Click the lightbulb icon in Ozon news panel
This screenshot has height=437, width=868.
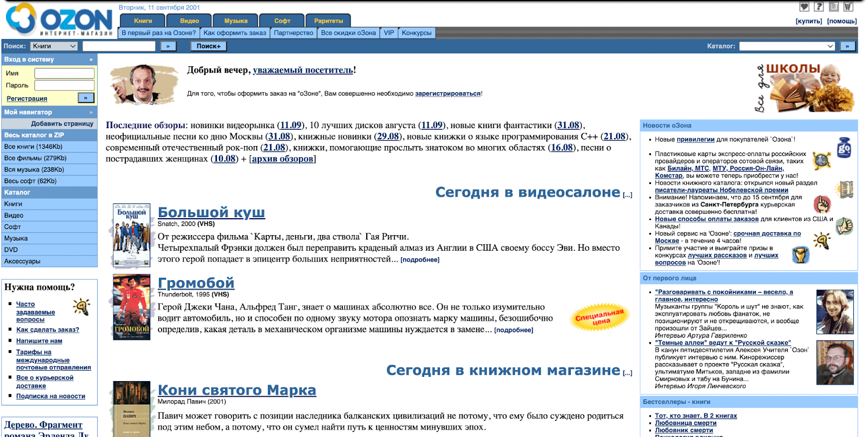[x=822, y=239]
